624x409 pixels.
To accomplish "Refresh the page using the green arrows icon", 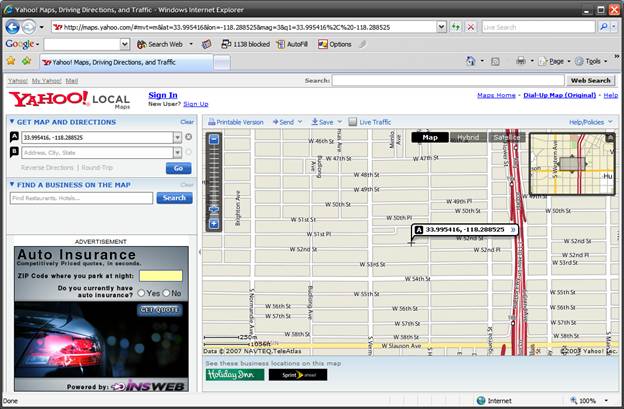I will [456, 27].
